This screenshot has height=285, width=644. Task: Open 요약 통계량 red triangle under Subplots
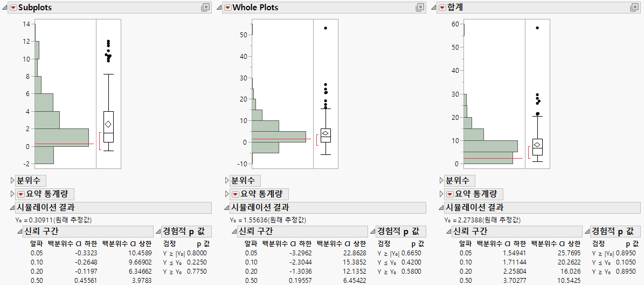tap(20, 194)
